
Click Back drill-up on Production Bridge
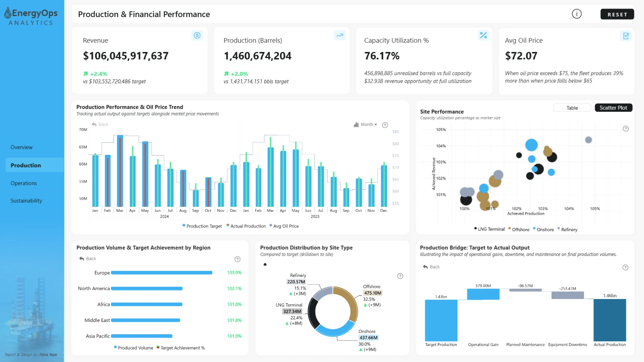(x=431, y=267)
